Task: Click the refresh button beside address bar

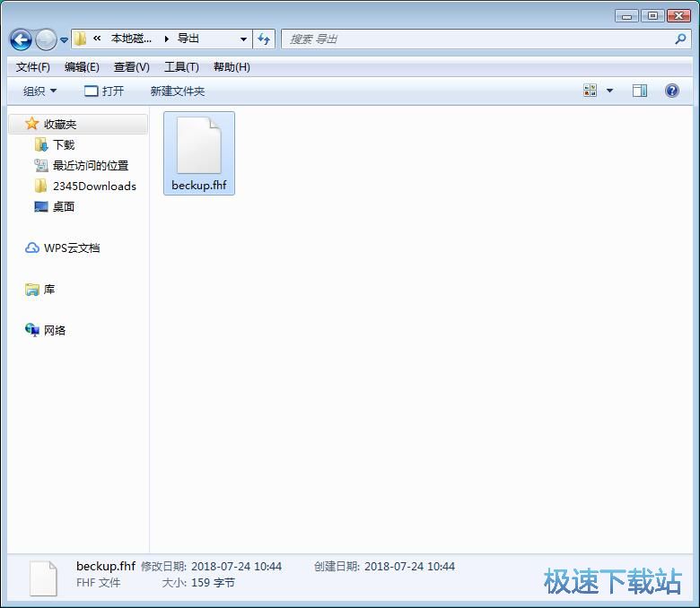Action: [x=264, y=39]
